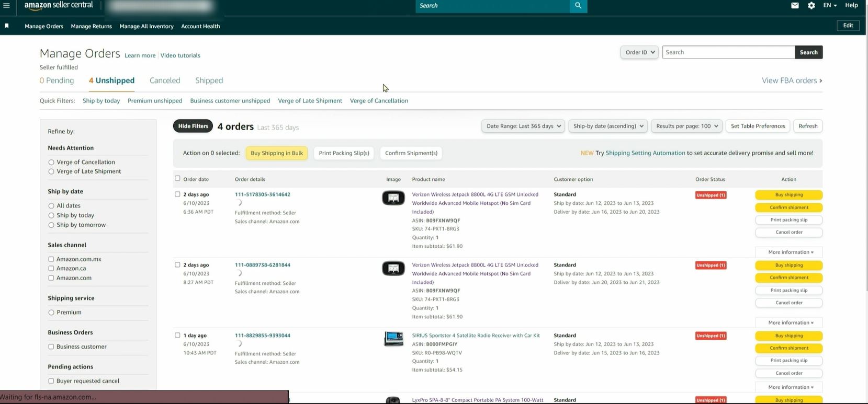The height and width of the screenshot is (404, 868).
Task: Select the All dates radio option
Action: (x=51, y=206)
